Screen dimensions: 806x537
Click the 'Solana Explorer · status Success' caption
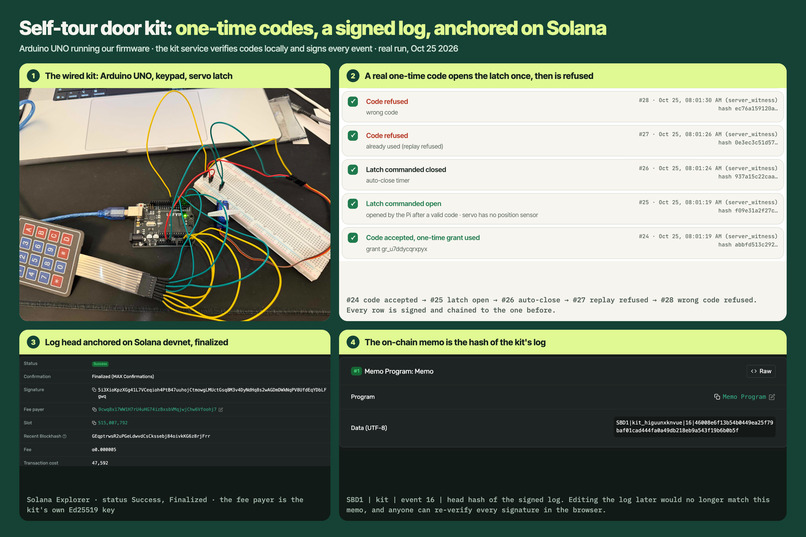click(165, 505)
